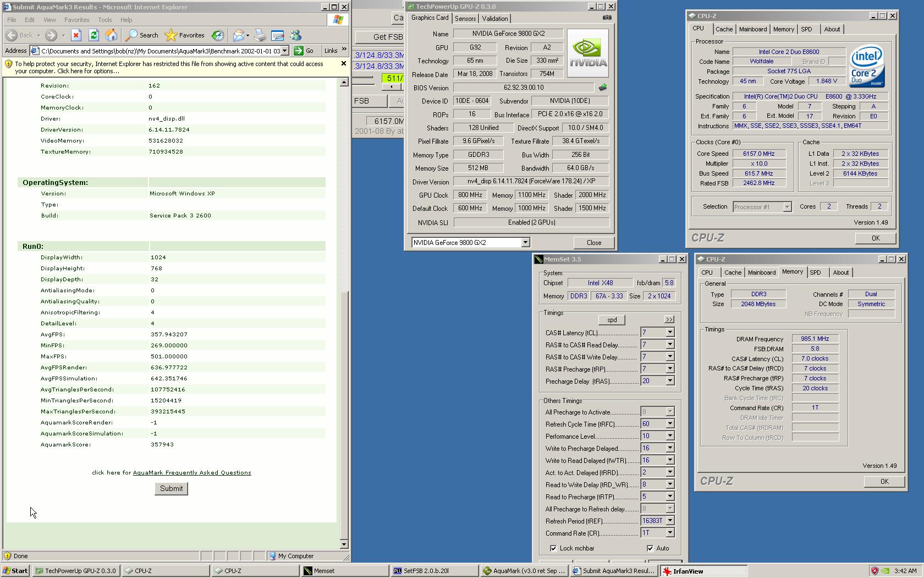Open the Refresh Cycle Time (tRFC) dropdown

point(670,424)
